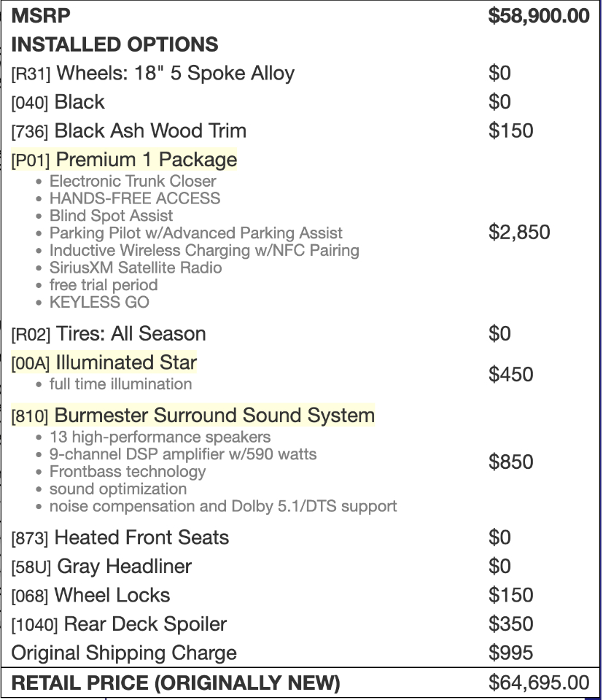The height and width of the screenshot is (700, 603).
Task: Open the Burmester Surround Sound System entry
Action: coord(193,416)
